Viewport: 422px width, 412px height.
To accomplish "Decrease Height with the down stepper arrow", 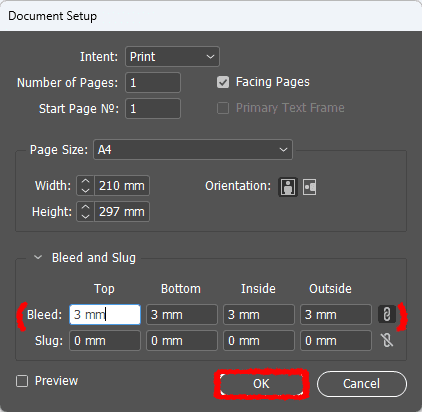I will (x=86, y=216).
